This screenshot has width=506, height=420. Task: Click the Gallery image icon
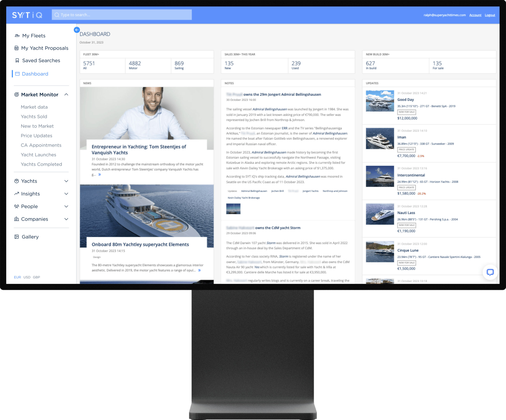tap(16, 237)
